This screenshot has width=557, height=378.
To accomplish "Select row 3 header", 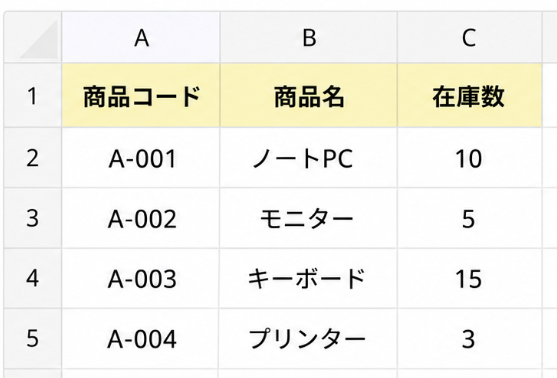I will tap(33, 218).
